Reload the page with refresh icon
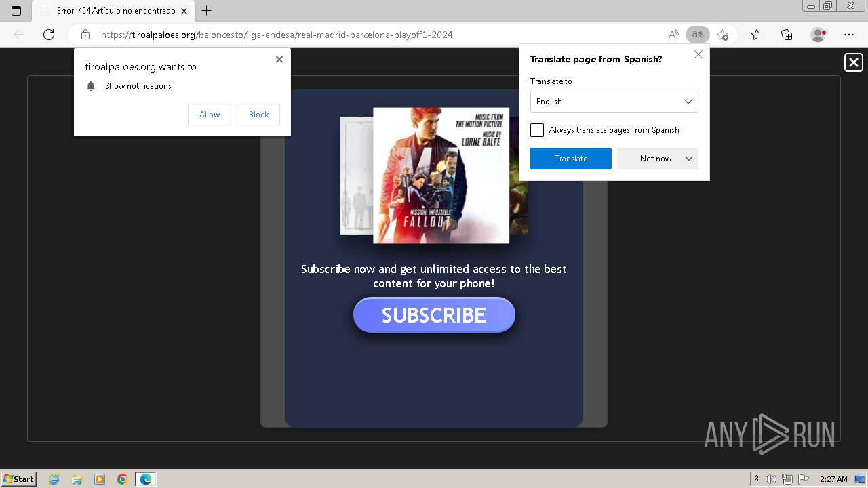This screenshot has height=488, width=868. click(x=49, y=35)
